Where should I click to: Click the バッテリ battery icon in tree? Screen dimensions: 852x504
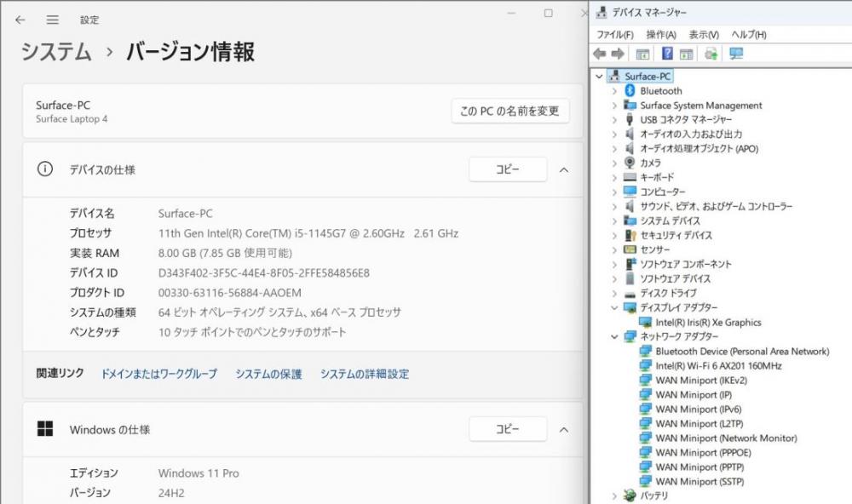coord(630,495)
